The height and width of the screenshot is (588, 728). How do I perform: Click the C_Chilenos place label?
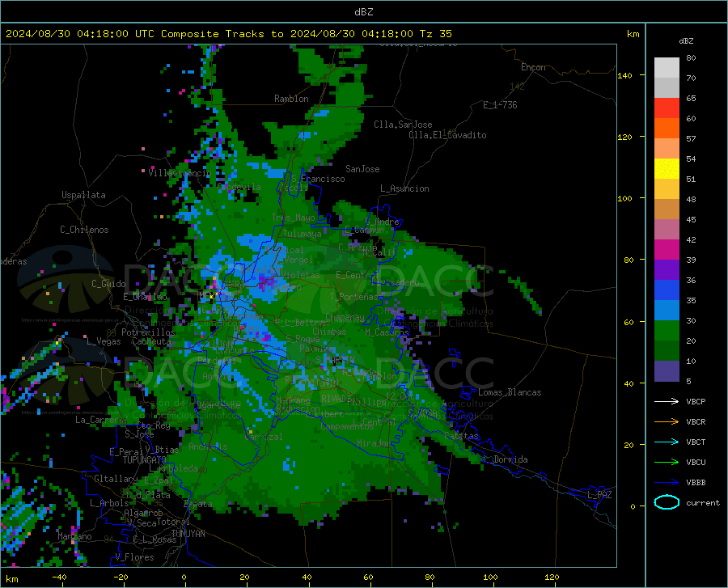click(84, 230)
